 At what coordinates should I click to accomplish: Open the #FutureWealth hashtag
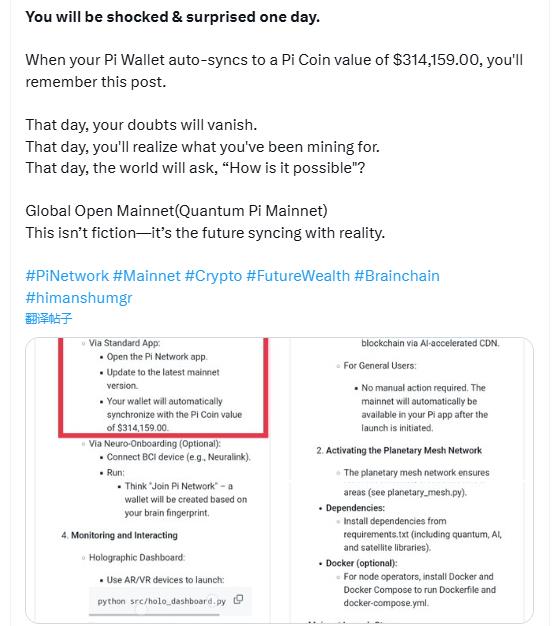click(298, 276)
